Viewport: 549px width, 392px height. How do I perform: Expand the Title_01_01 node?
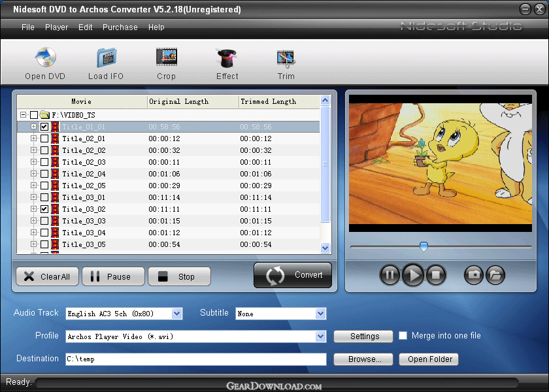click(x=33, y=126)
